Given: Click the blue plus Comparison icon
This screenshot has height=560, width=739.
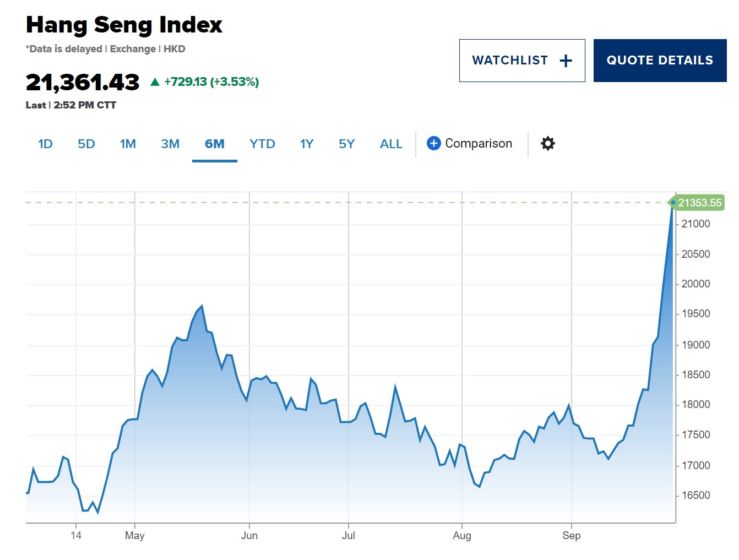Looking at the screenshot, I should coord(434,144).
